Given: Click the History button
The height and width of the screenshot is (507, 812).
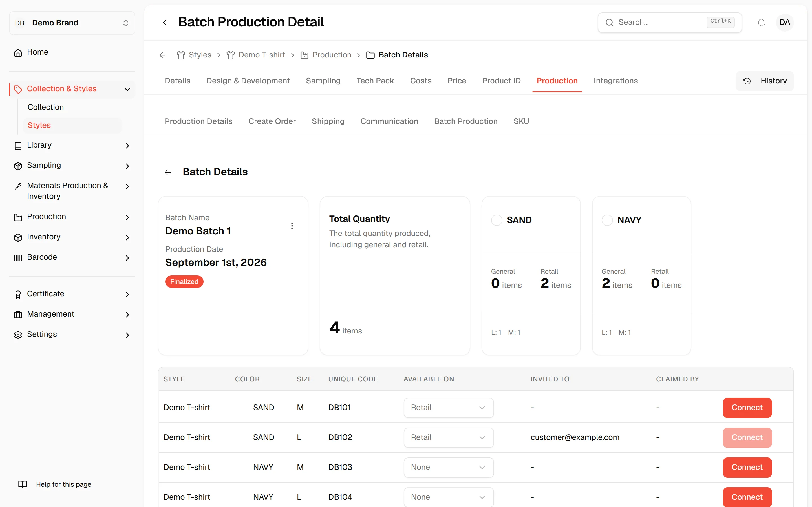Looking at the screenshot, I should [x=765, y=81].
